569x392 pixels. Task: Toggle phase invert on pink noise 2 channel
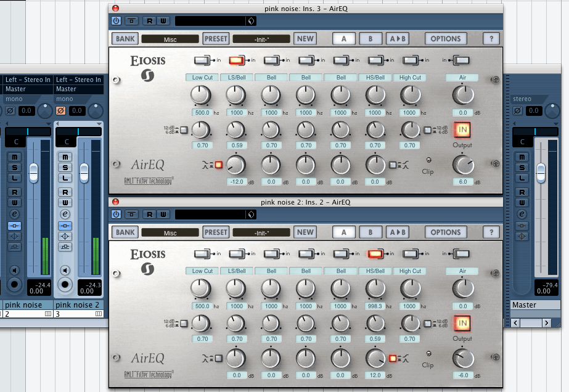point(60,110)
